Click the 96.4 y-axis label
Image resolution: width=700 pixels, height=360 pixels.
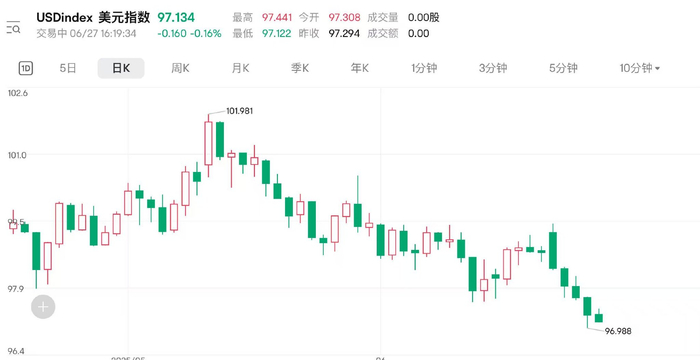tap(17, 352)
